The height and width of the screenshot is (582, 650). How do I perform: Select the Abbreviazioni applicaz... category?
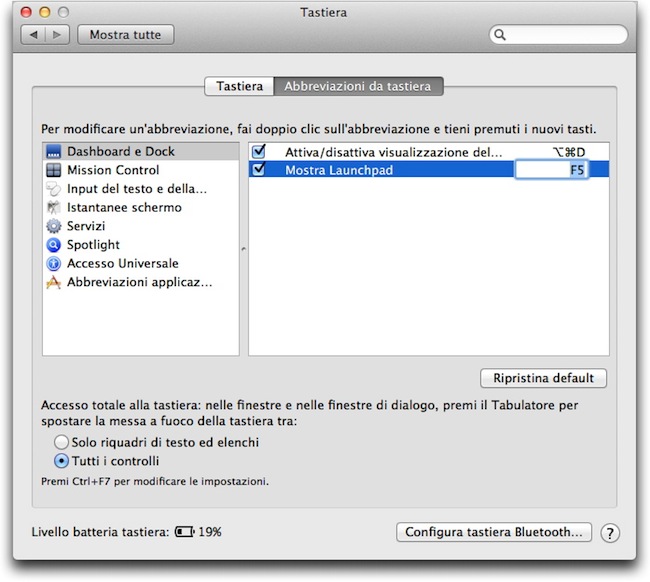coord(141,282)
